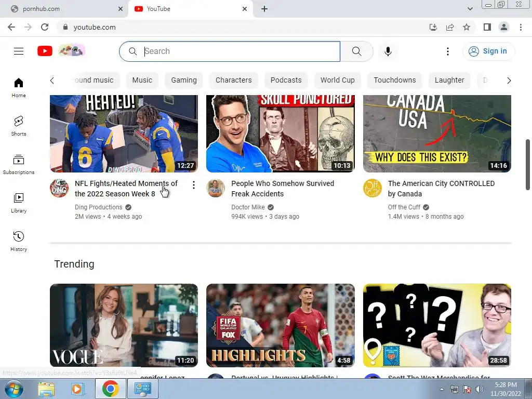
Task: Click the YouTube logo
Action: [45, 51]
